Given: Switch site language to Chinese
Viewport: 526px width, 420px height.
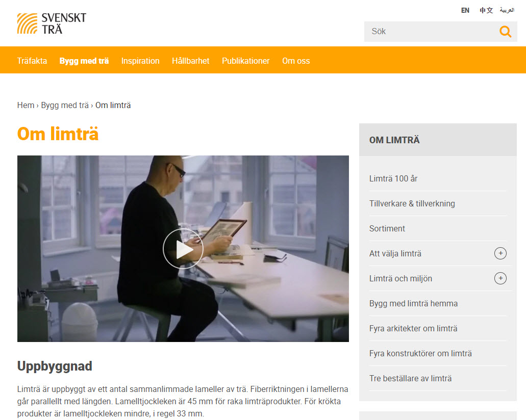Looking at the screenshot, I should pos(486,10).
